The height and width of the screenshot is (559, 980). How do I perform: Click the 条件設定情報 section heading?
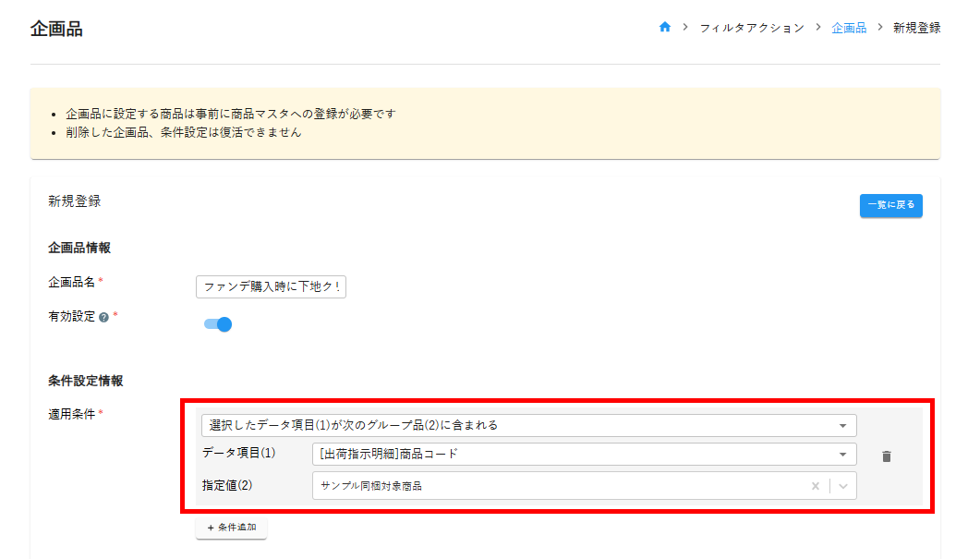click(x=85, y=381)
